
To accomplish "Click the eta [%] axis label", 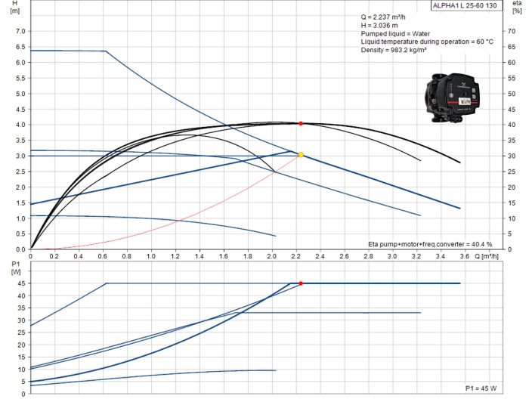I will coord(517,8).
